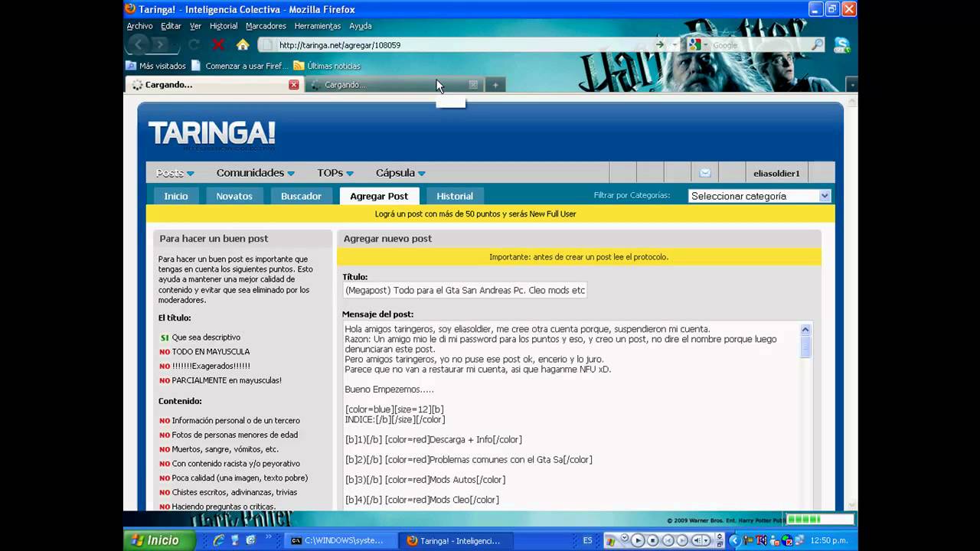This screenshot has width=980, height=551.
Task: List all tabs dropdown button
Action: [851, 84]
